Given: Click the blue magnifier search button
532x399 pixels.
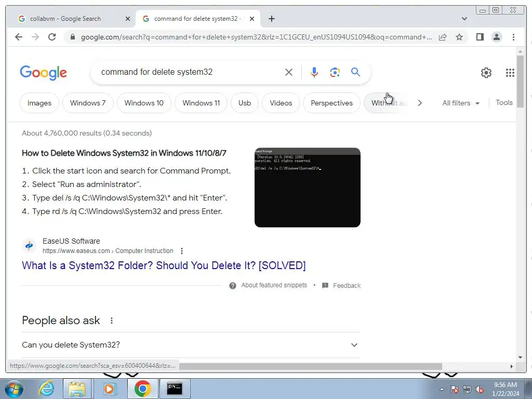Looking at the screenshot, I should tap(355, 72).
